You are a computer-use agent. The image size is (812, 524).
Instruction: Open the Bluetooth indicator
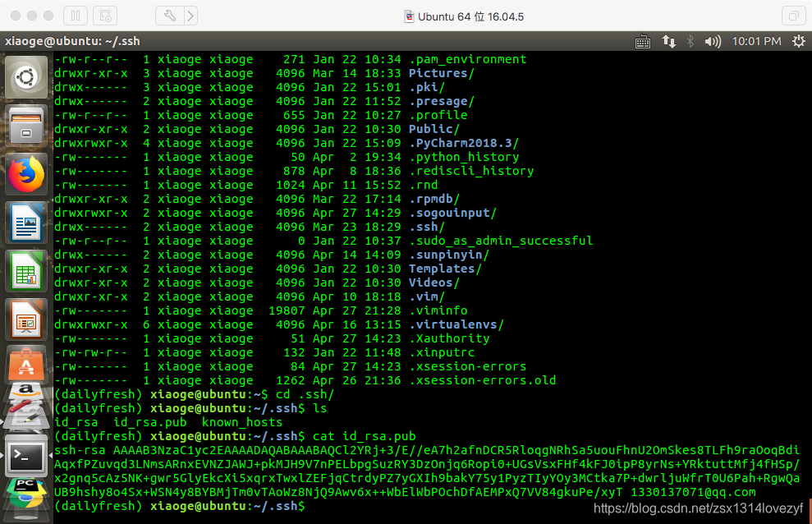pyautogui.click(x=690, y=41)
